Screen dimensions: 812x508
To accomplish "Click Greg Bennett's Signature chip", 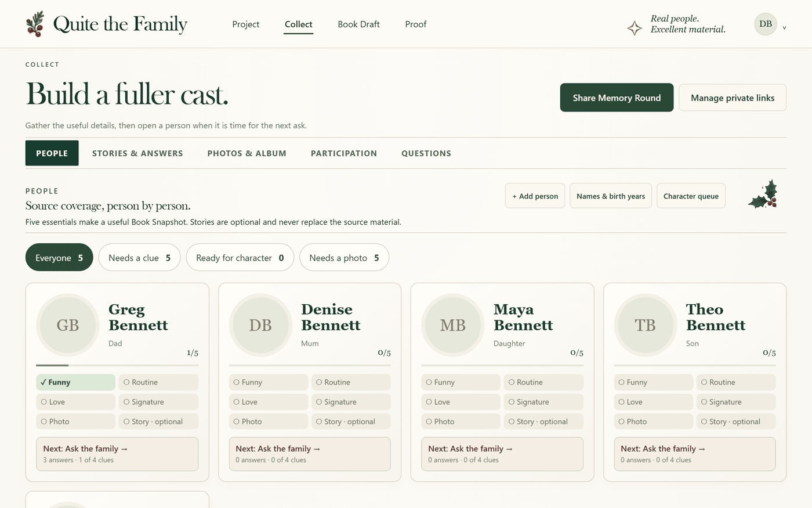I will coord(158,402).
